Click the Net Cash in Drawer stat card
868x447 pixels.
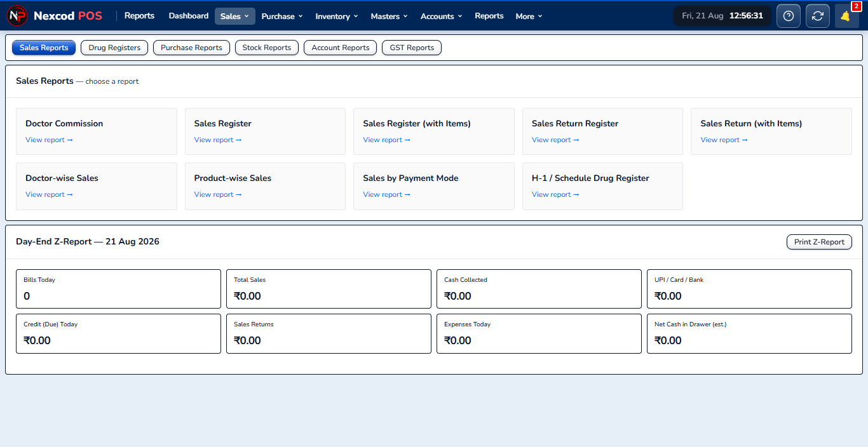click(x=749, y=333)
